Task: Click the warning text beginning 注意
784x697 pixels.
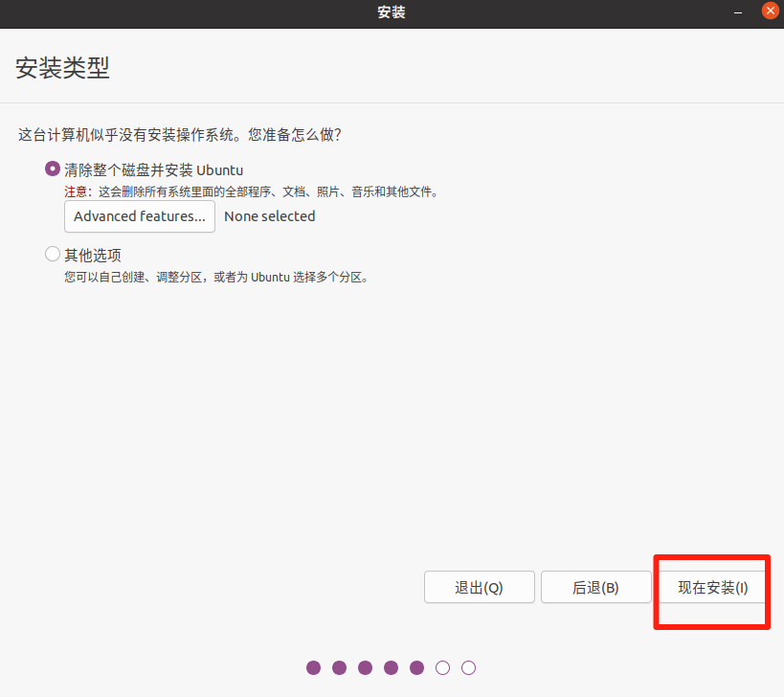Action: pyautogui.click(x=252, y=191)
